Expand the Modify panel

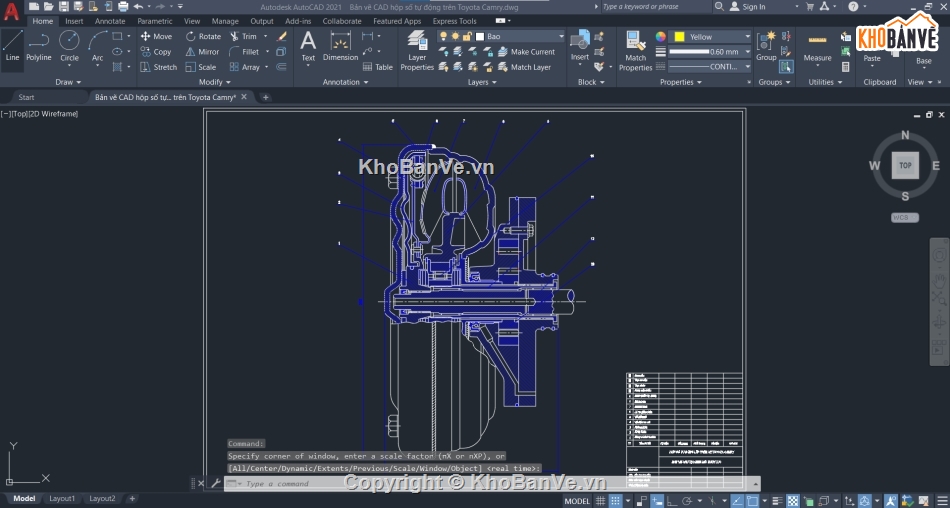tap(214, 82)
